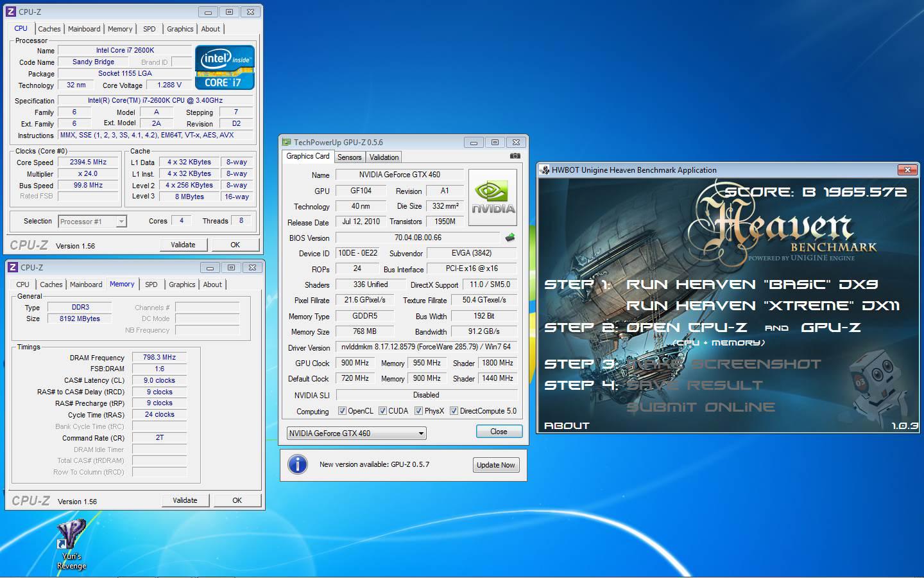Click the Core Speed value 2394.5 MHz
Screen dimensions: 924x578
(89, 162)
